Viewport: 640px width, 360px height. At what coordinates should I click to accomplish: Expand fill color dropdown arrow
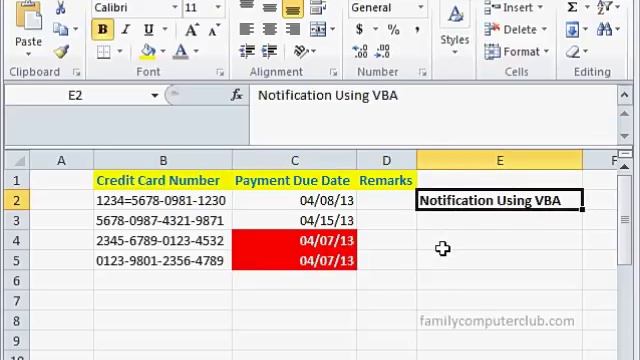163,51
